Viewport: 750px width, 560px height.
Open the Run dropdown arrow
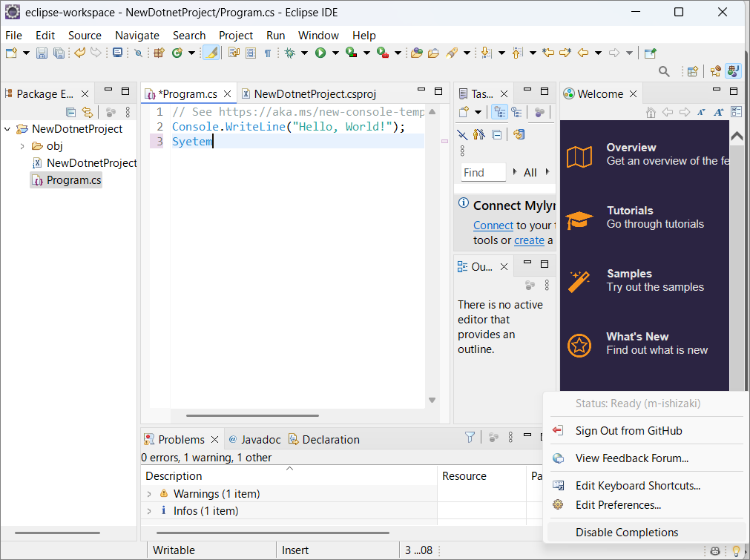[x=335, y=53]
